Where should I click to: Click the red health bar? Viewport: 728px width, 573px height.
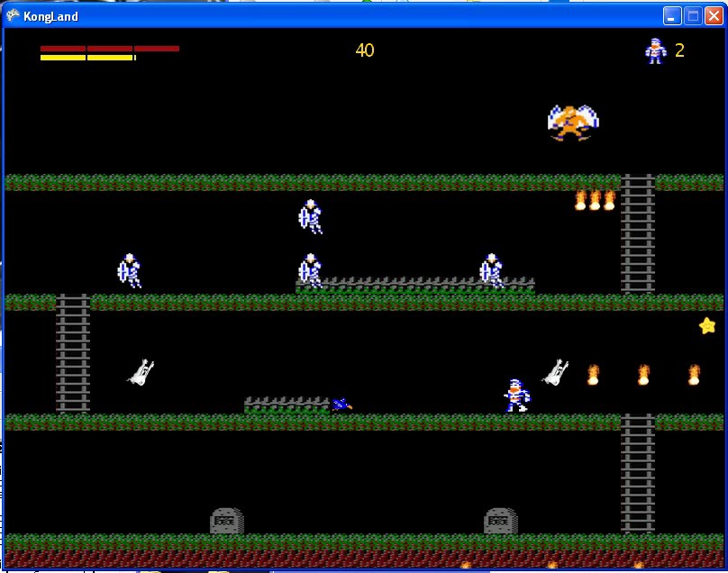[110, 49]
